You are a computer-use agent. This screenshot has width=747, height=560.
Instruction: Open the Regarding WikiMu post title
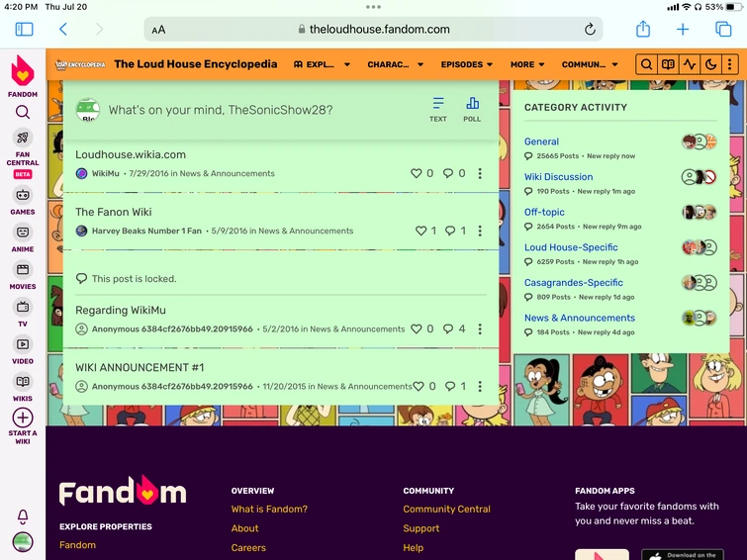coord(121,310)
